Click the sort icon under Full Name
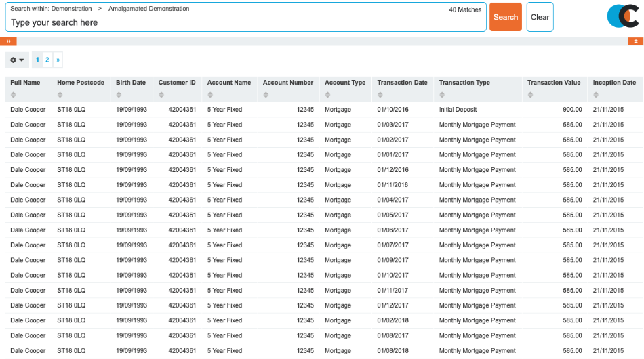 click(x=13, y=95)
